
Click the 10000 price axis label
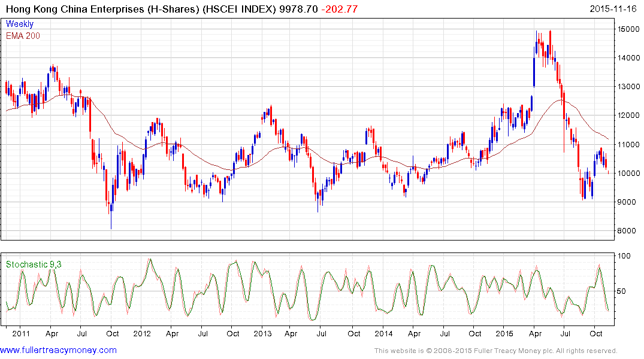pos(628,173)
